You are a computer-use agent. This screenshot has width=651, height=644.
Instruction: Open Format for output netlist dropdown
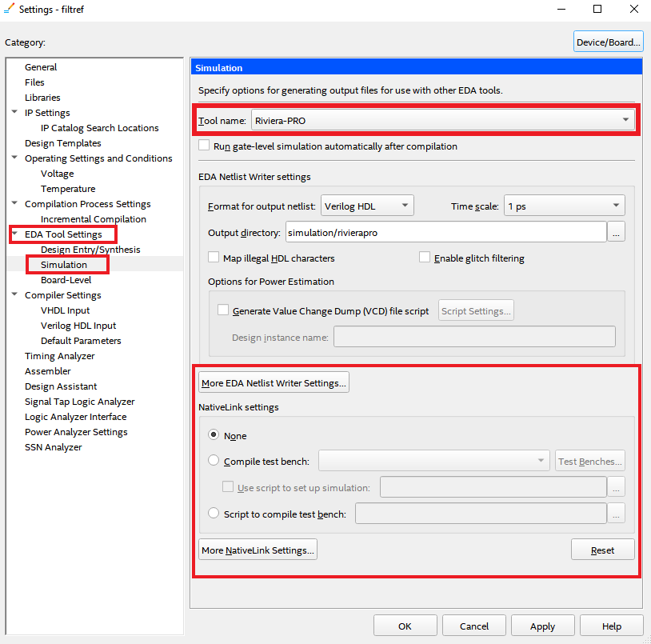click(x=367, y=206)
